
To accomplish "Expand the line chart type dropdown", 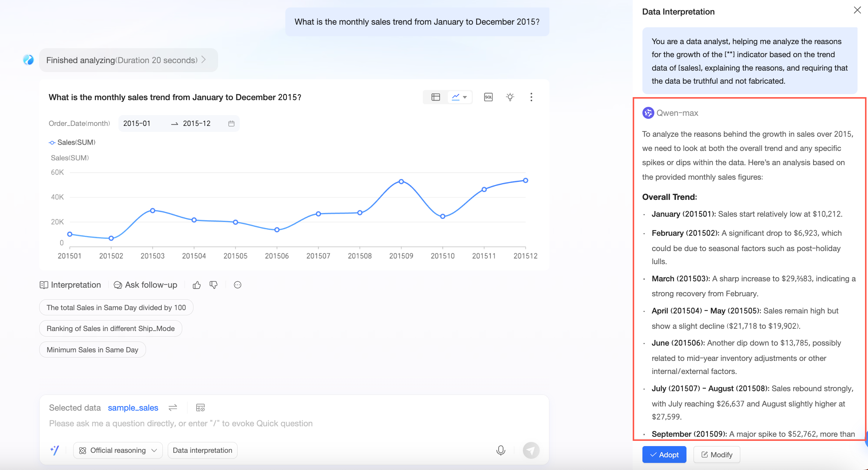I will coord(465,97).
